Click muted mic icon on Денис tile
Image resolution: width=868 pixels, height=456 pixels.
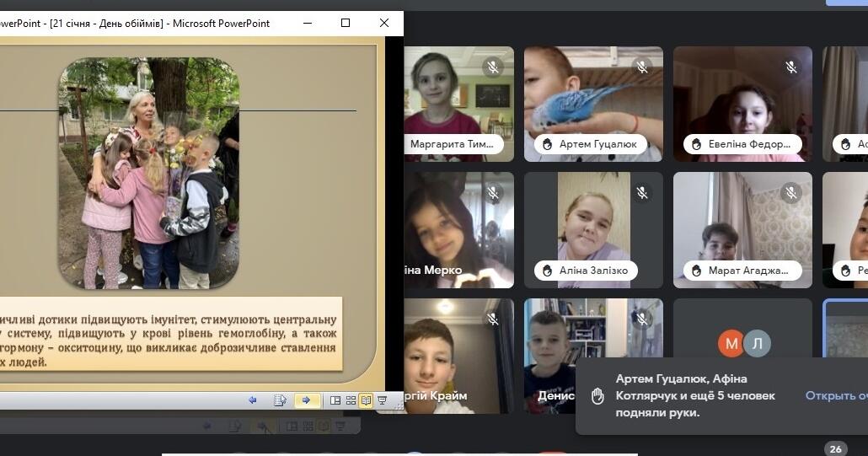[x=642, y=319]
